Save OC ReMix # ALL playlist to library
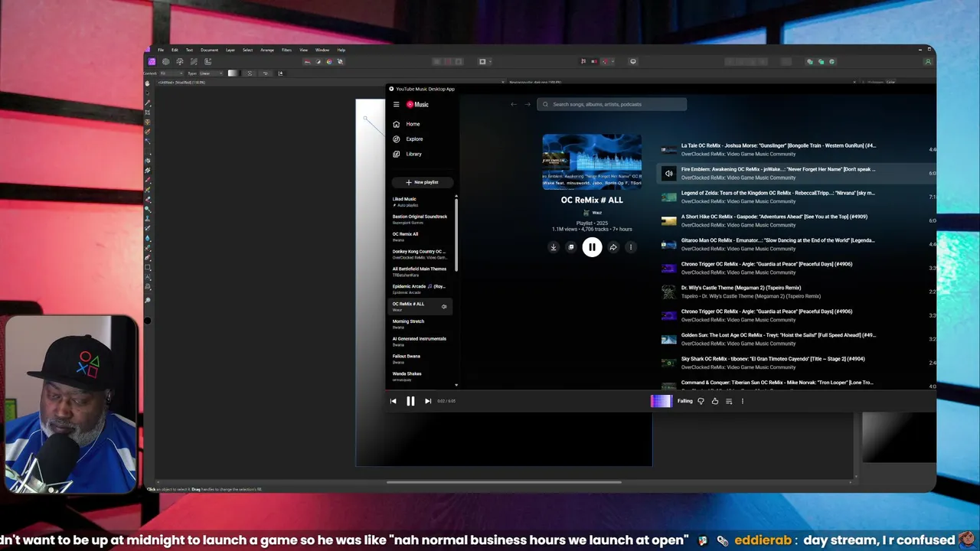This screenshot has width=980, height=551. coord(571,247)
